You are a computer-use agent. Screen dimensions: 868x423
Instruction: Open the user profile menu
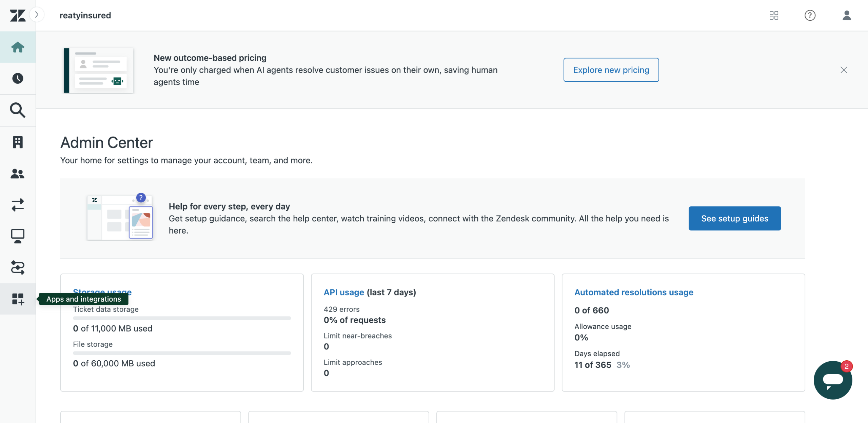[x=847, y=15]
